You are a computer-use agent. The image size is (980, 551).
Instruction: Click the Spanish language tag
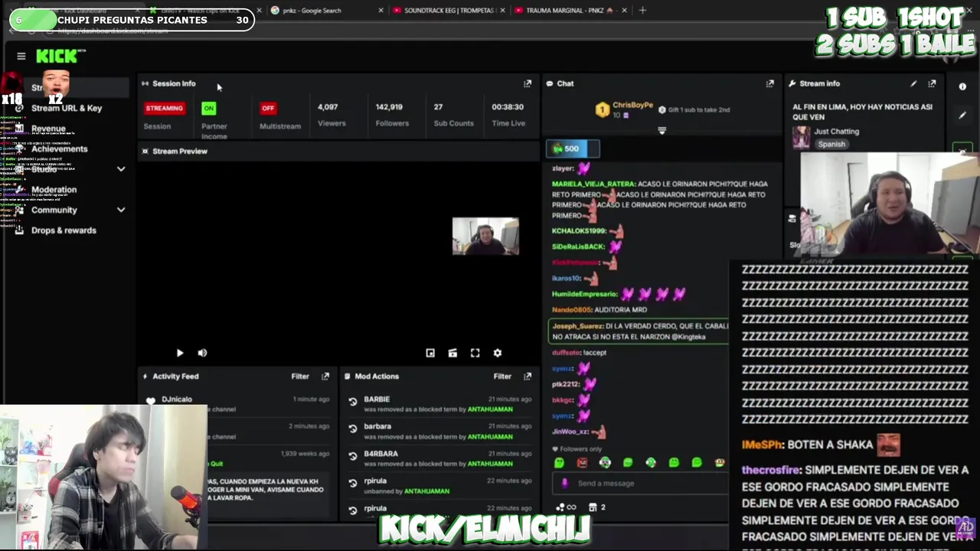pyautogui.click(x=831, y=144)
